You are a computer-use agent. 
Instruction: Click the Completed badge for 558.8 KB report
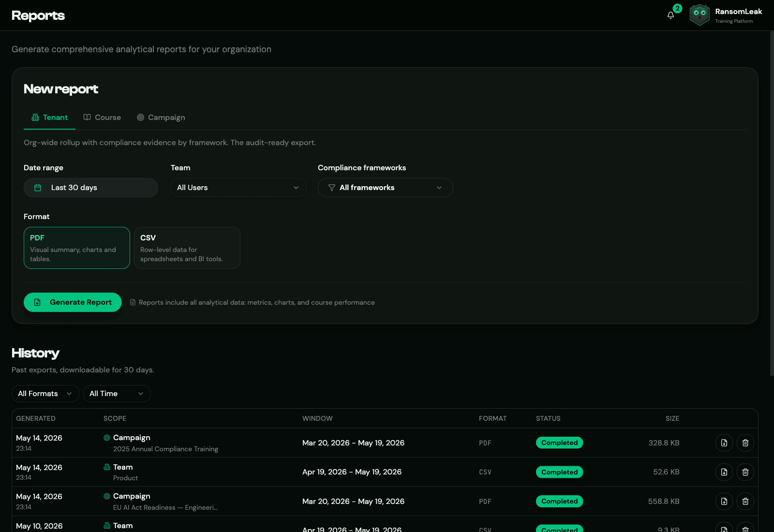click(x=560, y=501)
